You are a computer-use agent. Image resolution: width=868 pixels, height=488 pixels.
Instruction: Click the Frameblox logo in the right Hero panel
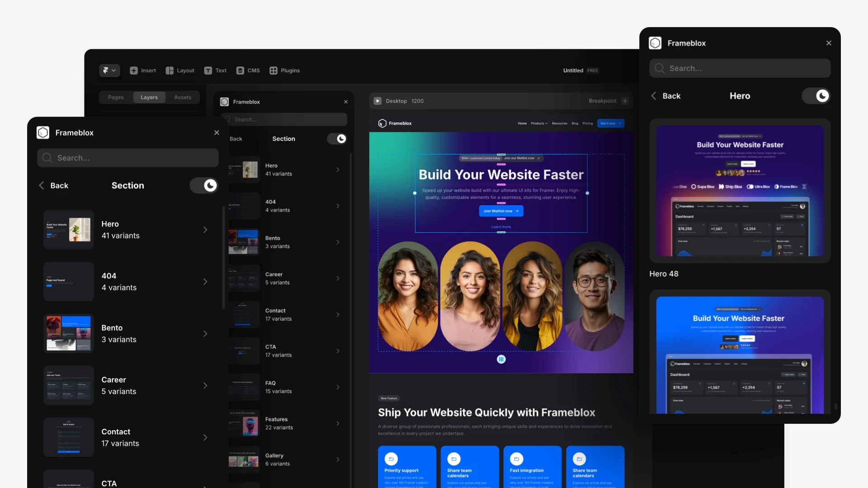(x=655, y=43)
